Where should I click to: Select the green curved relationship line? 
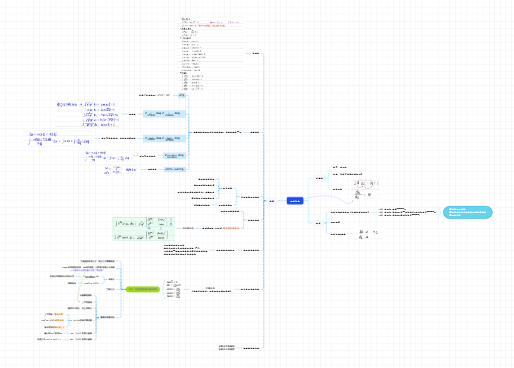click(80, 289)
